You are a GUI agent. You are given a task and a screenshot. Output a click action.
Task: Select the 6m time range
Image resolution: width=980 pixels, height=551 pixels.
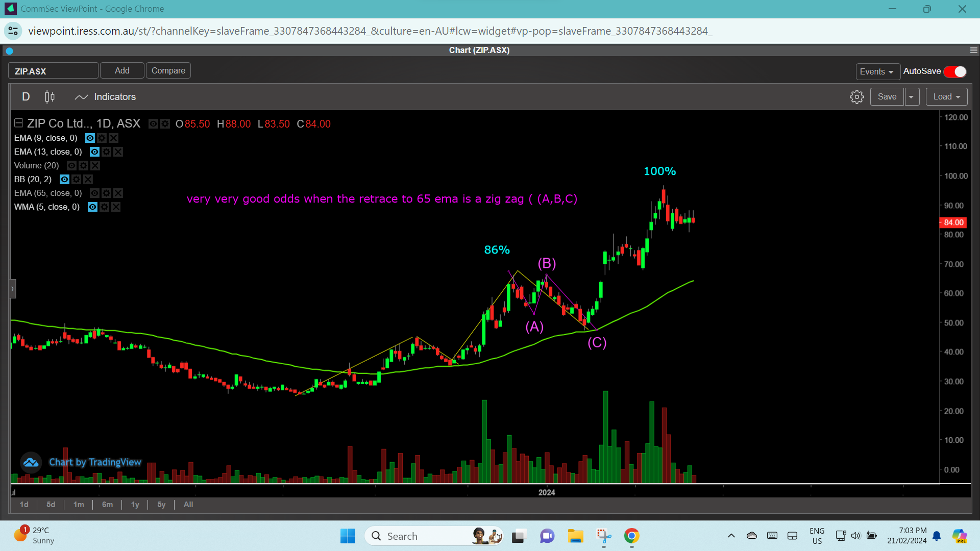pyautogui.click(x=107, y=505)
